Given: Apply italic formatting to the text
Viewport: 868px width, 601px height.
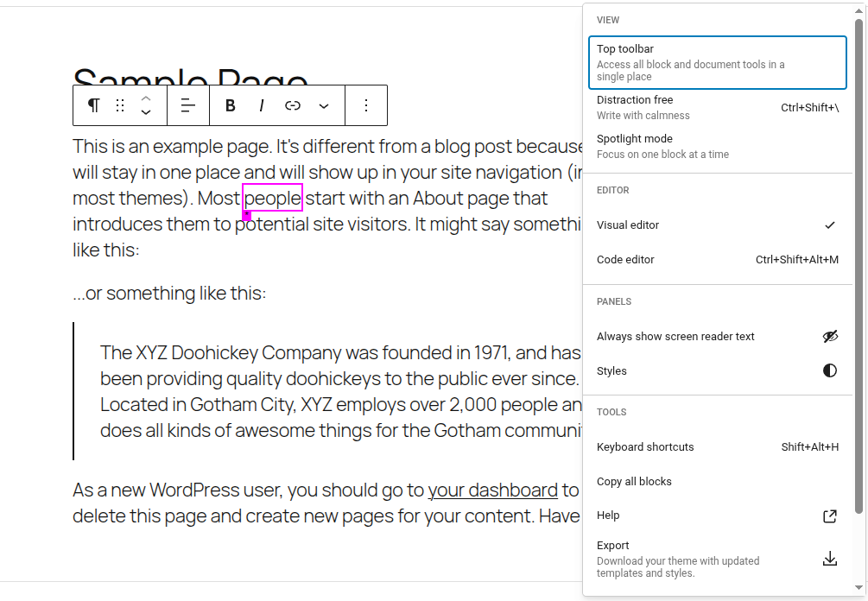Looking at the screenshot, I should pos(261,105).
